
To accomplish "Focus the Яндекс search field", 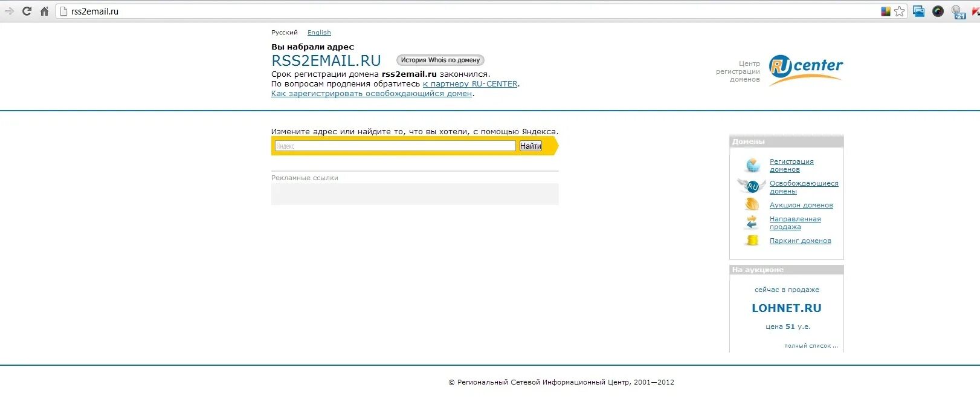I will pos(395,146).
